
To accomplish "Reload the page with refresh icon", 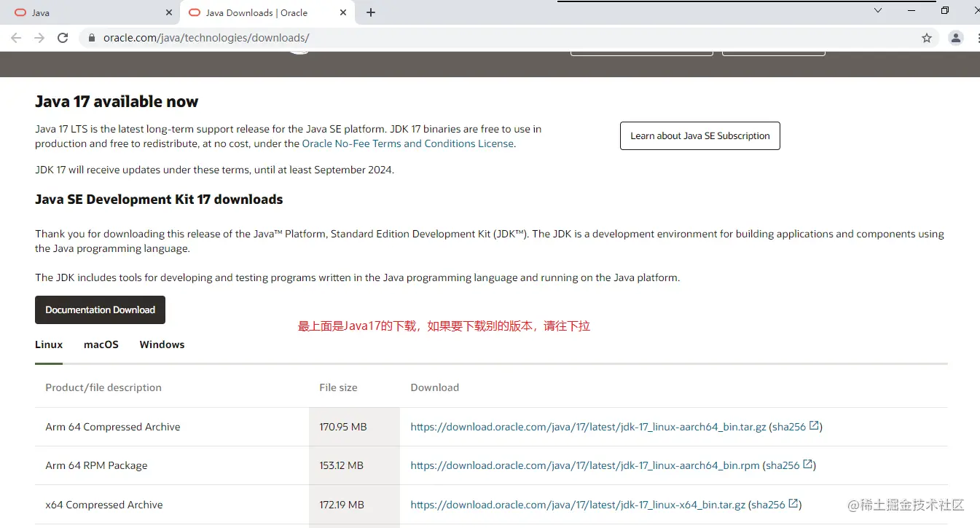I will (63, 38).
